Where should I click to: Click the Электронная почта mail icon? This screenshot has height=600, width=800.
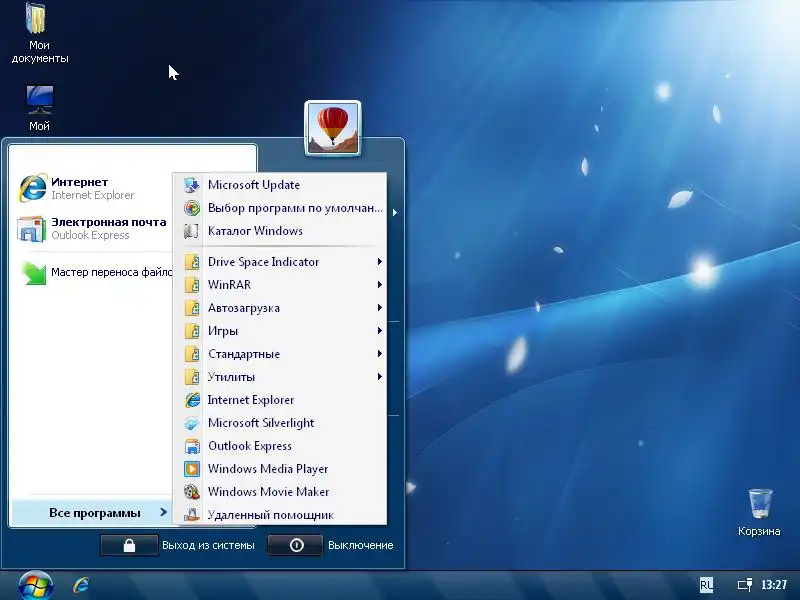click(32, 228)
